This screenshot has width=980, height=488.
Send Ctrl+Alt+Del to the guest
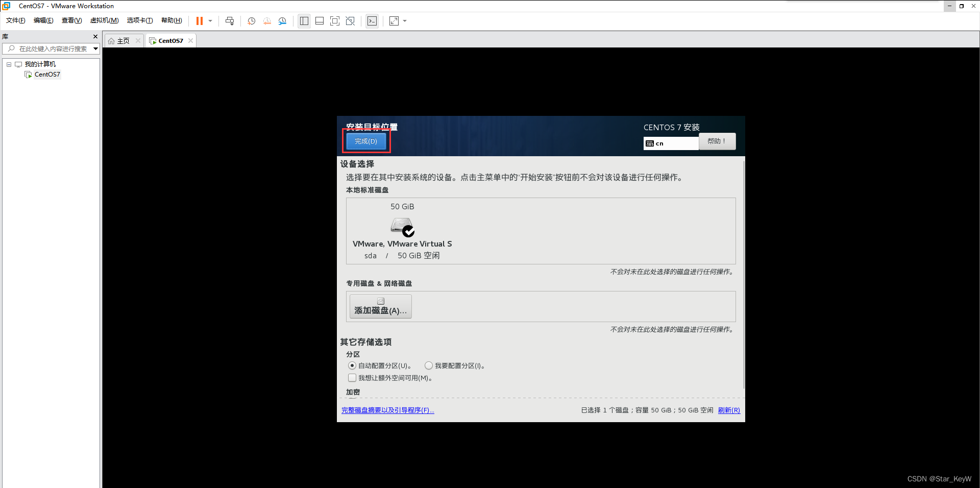(x=230, y=21)
